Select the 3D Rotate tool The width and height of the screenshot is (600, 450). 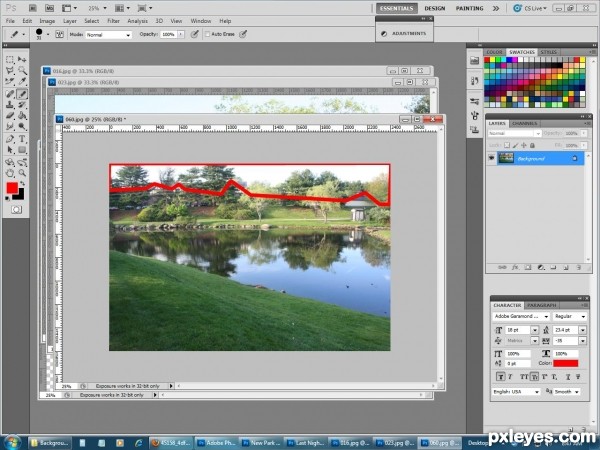(x=10, y=162)
